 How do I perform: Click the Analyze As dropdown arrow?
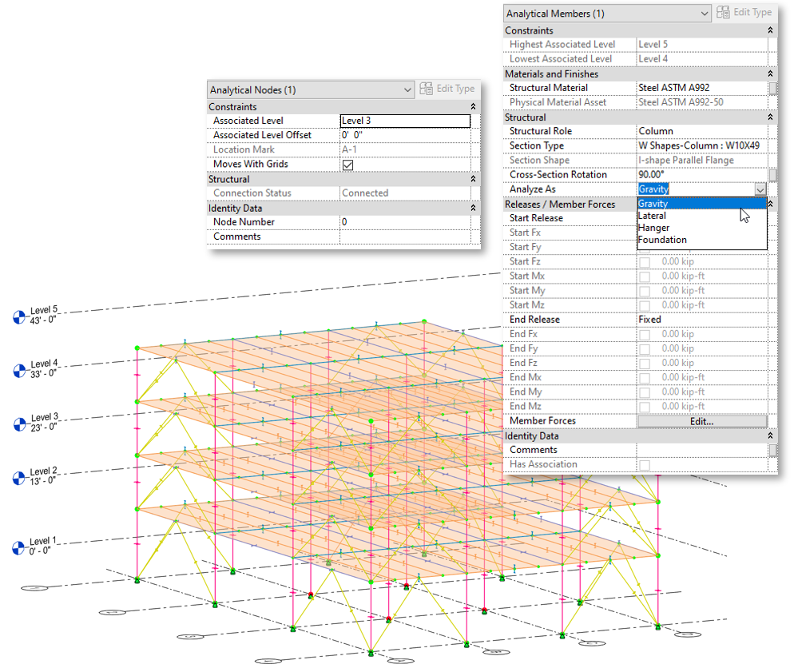(760, 190)
